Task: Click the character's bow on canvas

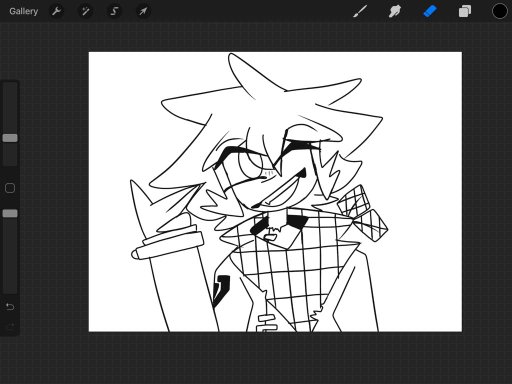Action: click(363, 213)
